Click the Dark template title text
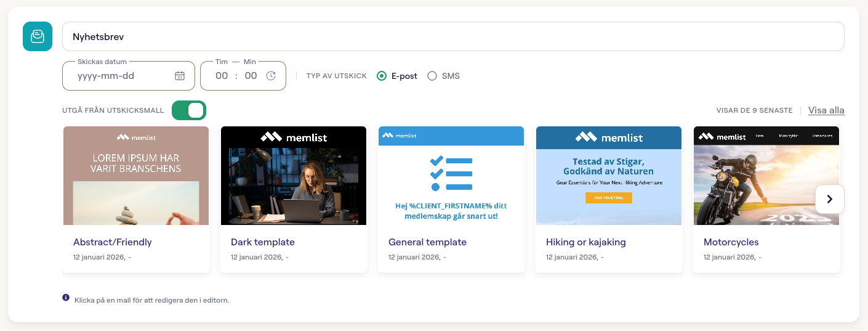Image resolution: width=868 pixels, height=331 pixels. [x=263, y=242]
